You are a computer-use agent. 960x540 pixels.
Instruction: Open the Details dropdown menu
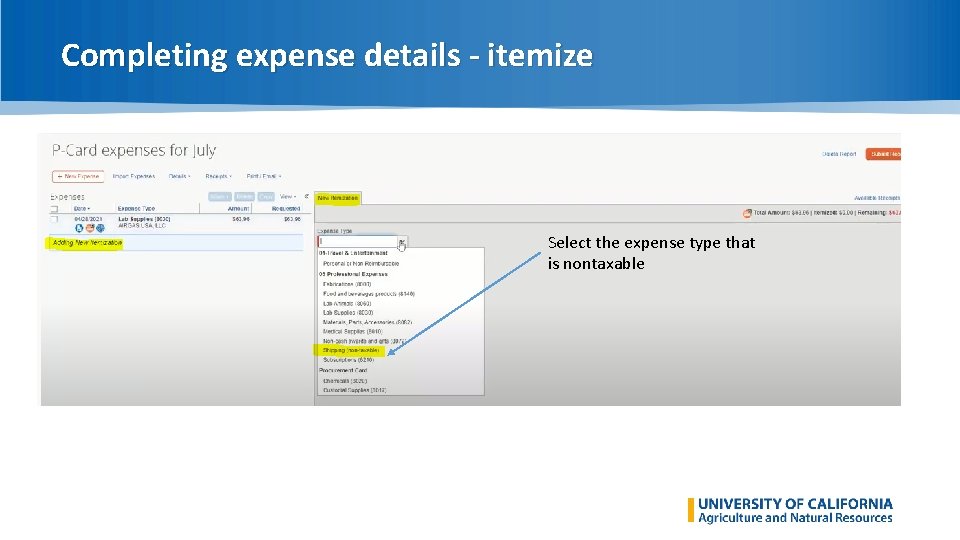point(179,176)
